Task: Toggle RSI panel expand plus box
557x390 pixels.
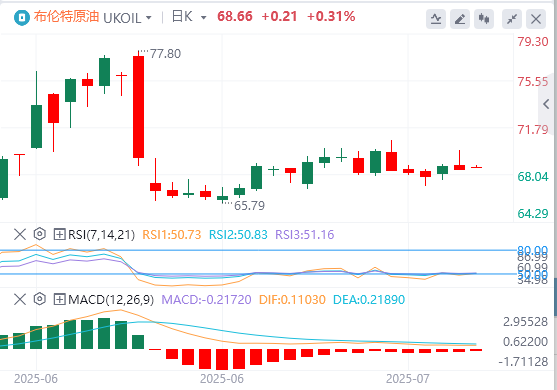Action: tap(59, 234)
